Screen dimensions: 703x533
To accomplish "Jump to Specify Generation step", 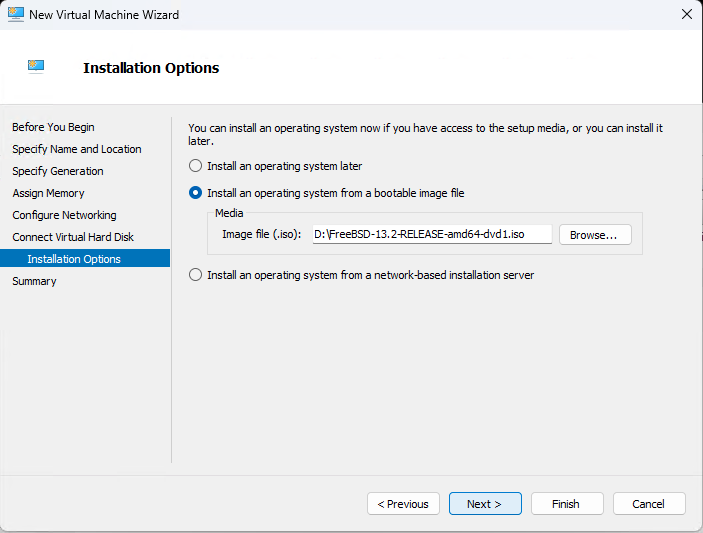I will click(58, 171).
